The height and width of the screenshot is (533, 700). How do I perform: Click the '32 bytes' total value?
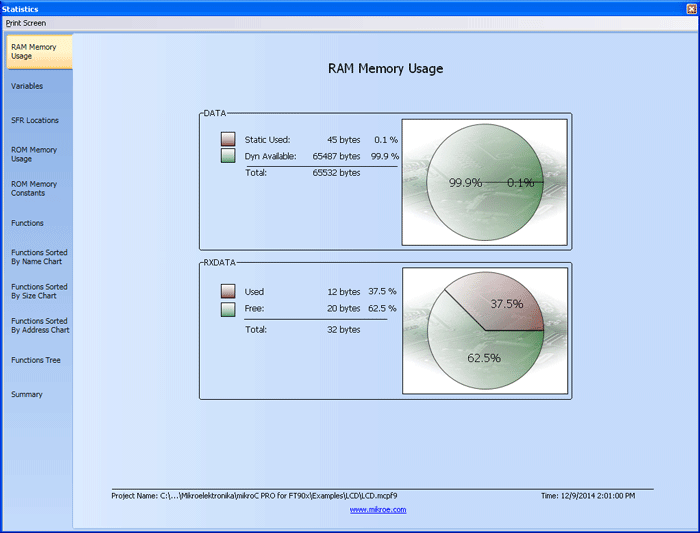343,329
